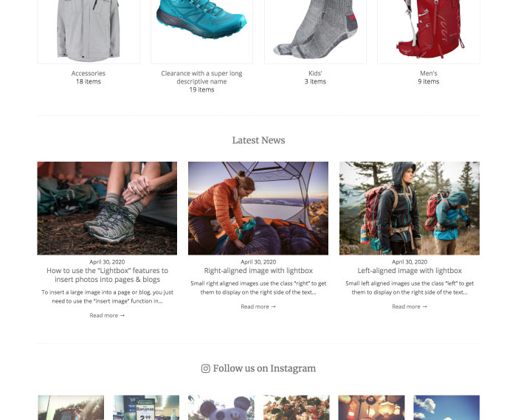
Task: Click the red backpack product image
Action: pos(429,30)
